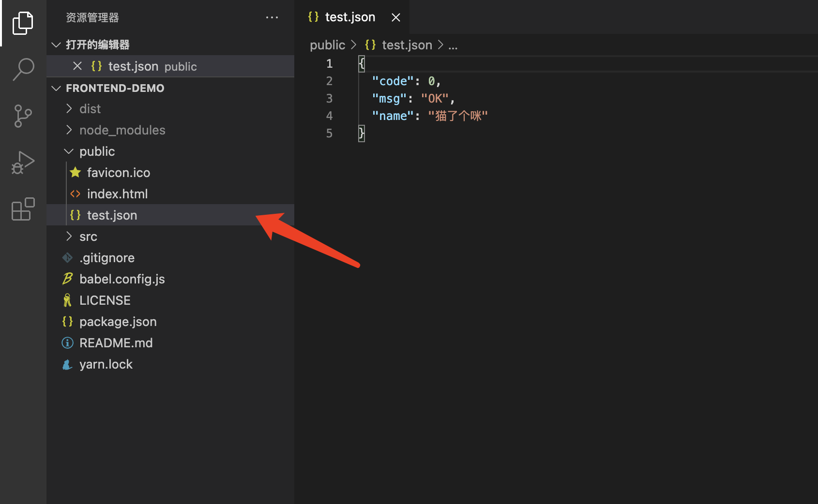Expand the src folder
Screen dimensions: 818x504
point(170,237)
